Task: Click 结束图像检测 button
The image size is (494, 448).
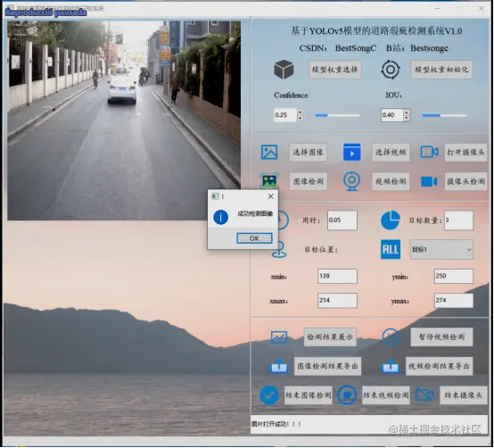Action: pyautogui.click(x=309, y=395)
